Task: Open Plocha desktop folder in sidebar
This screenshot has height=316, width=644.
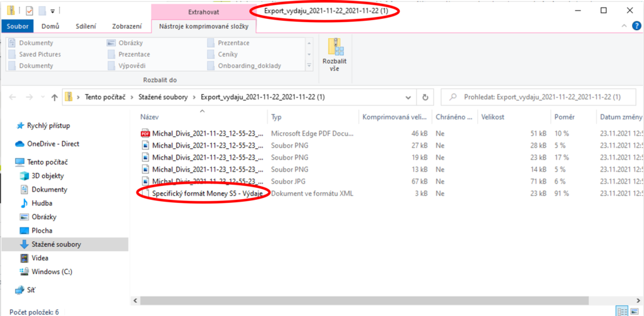Action: click(x=42, y=231)
